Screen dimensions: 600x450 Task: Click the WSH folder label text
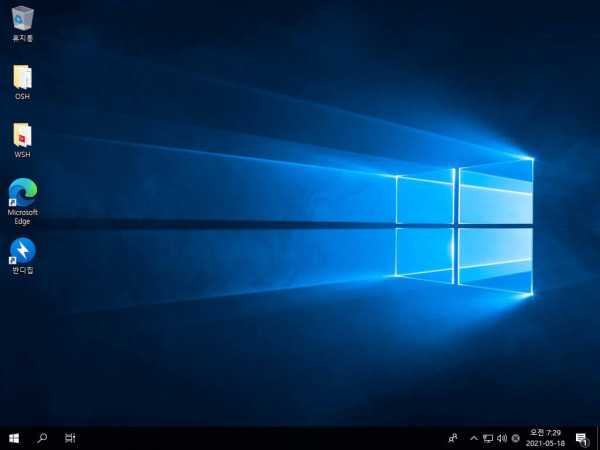click(x=23, y=155)
